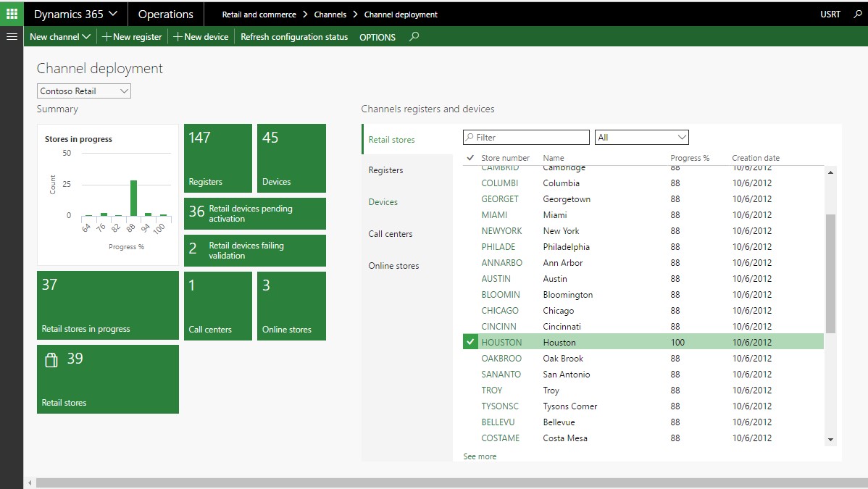Open the OPTIONS menu
This screenshot has height=489, width=868.
[x=377, y=37]
